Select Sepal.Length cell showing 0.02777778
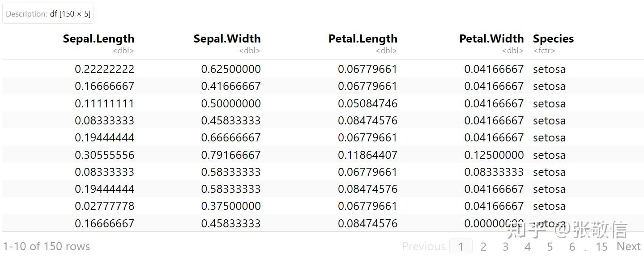 104,206
